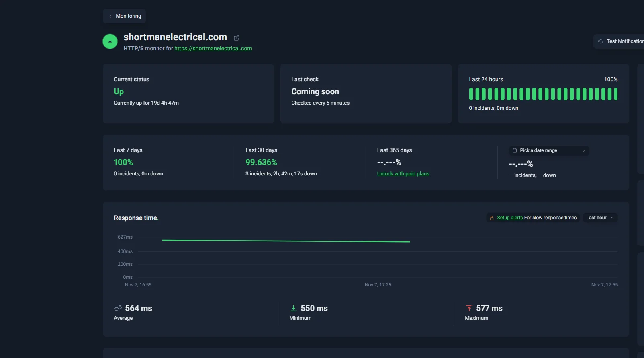644x358 pixels.
Task: Click the minimum response download-arrow icon
Action: [x=293, y=308]
